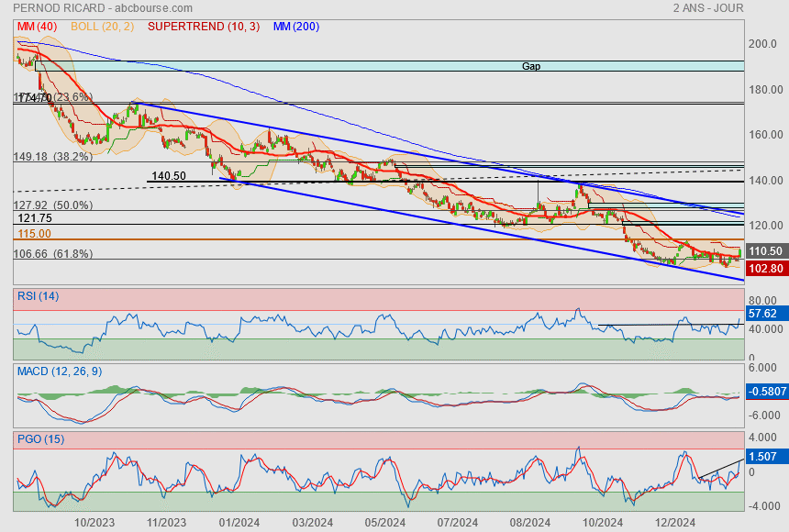Click the 10/2024 date axis label

(603, 523)
